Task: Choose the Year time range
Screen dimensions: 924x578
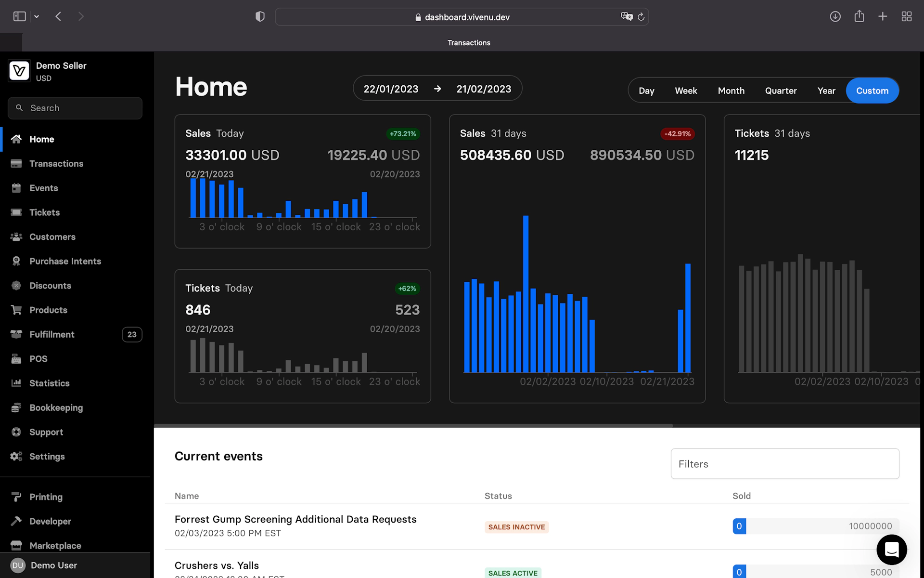Action: pyautogui.click(x=826, y=91)
